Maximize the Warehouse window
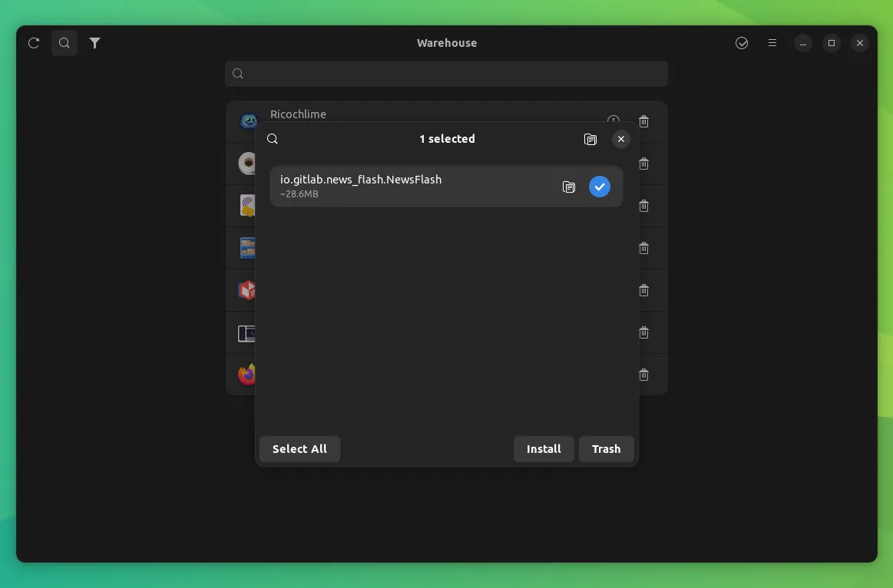 (831, 43)
